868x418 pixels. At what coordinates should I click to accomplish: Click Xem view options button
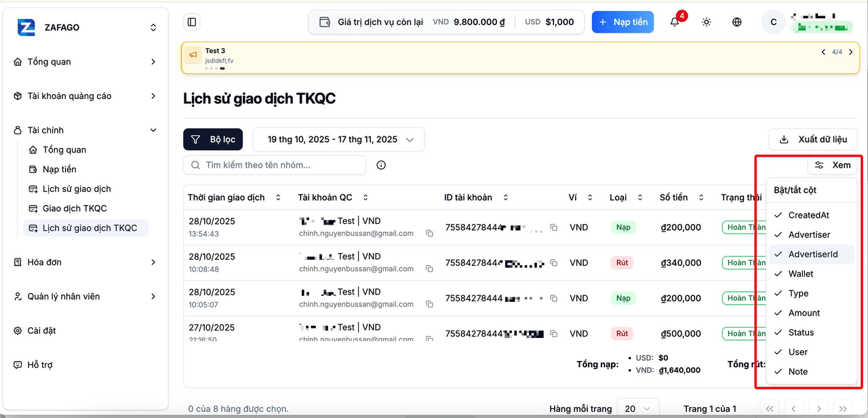point(833,165)
